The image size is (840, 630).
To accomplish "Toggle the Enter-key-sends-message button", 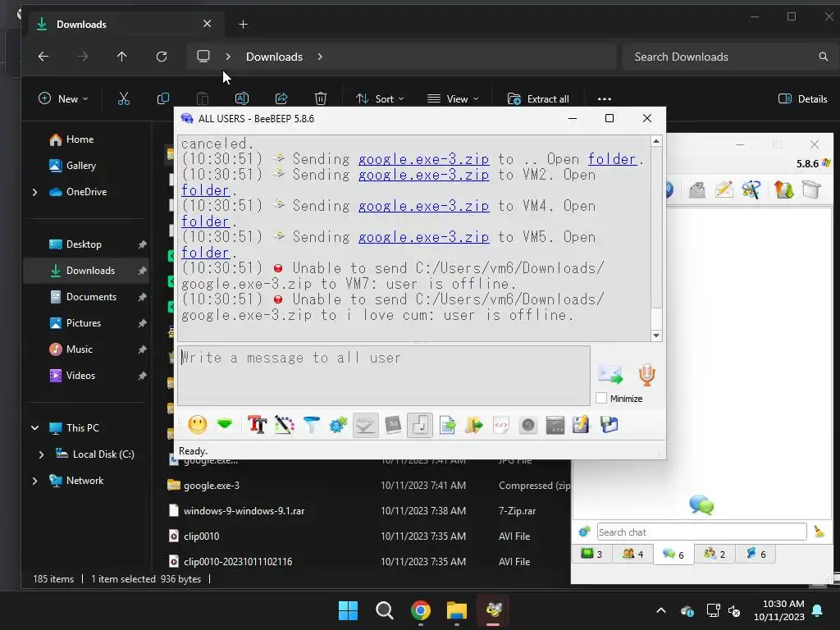I will (420, 425).
